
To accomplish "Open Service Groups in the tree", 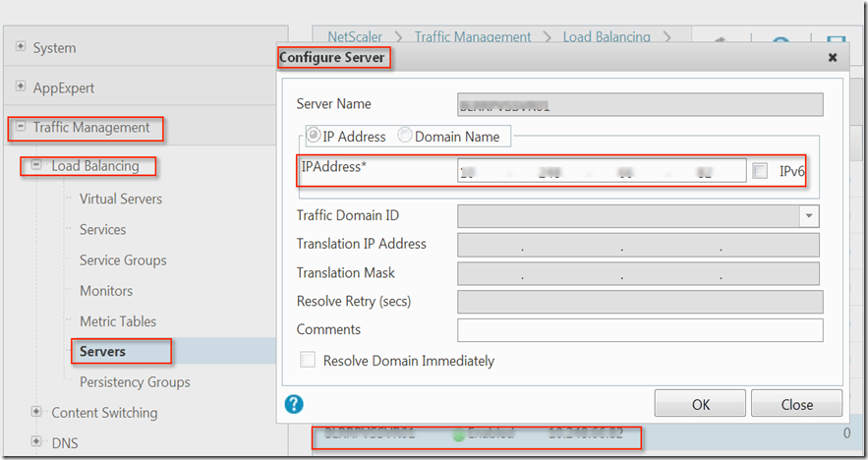I will coord(123,260).
